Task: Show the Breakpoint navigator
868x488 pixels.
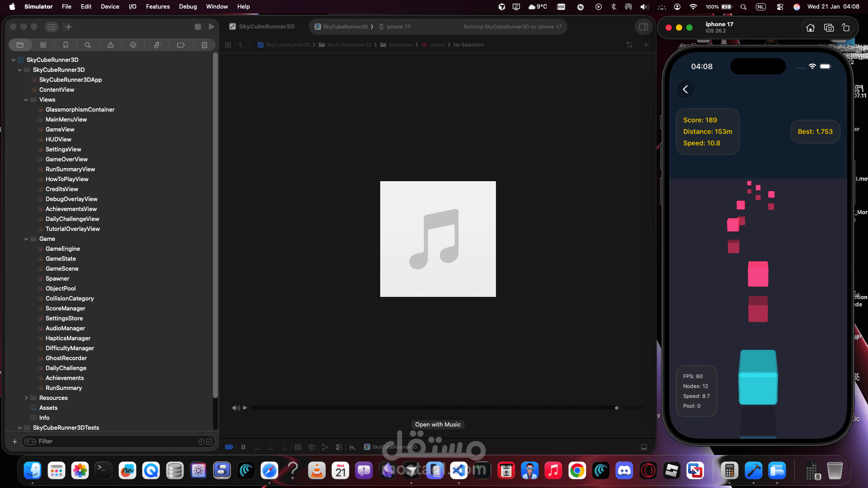Action: tap(180, 45)
